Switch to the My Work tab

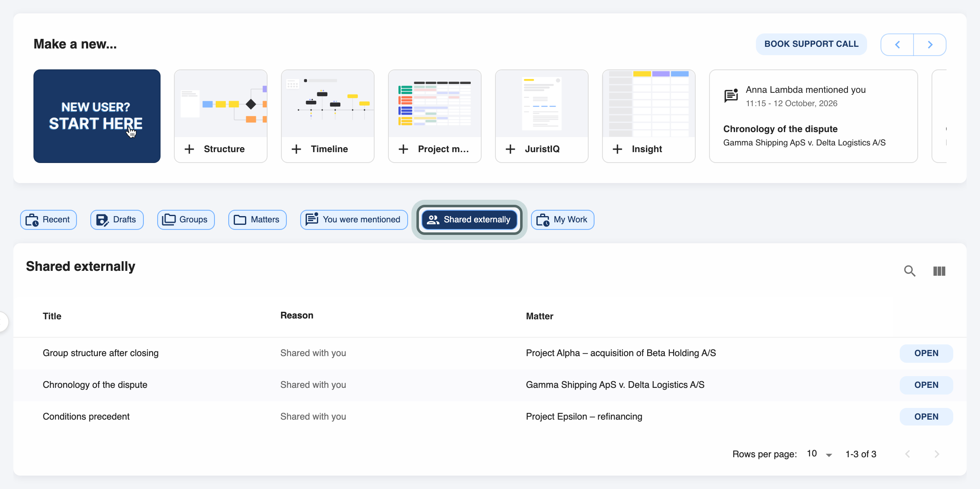pos(563,220)
